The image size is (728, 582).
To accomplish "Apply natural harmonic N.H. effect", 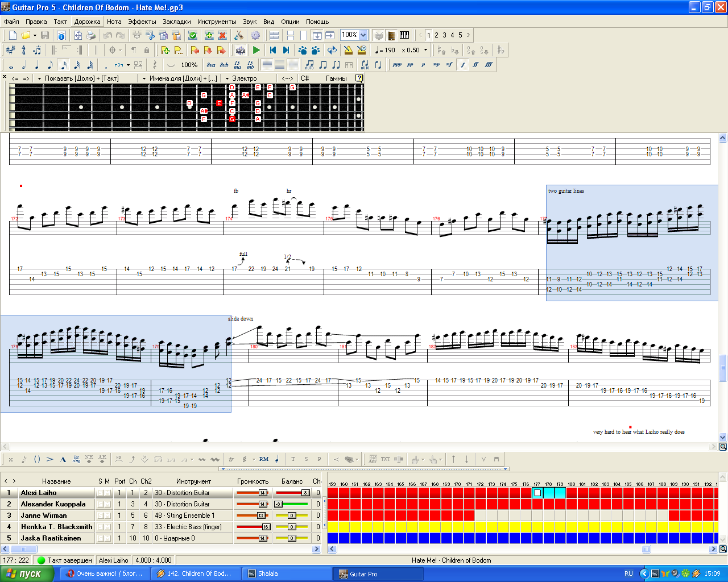I will (89, 459).
